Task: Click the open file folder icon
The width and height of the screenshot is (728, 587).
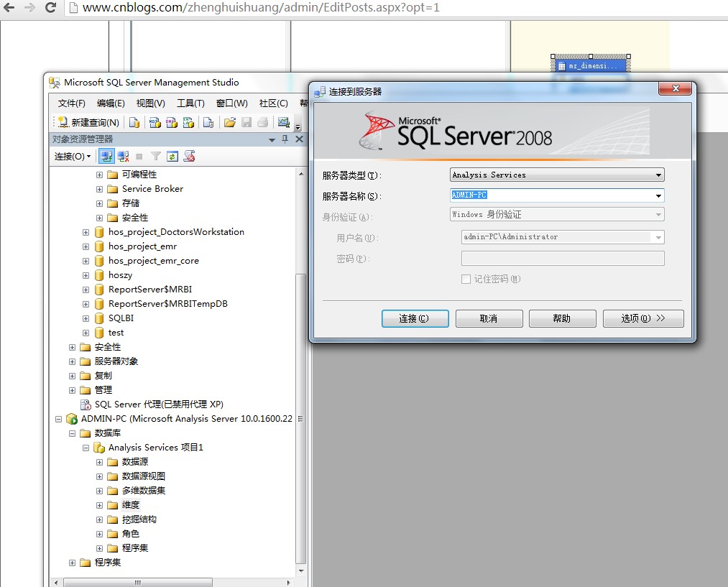Action: pos(229,123)
